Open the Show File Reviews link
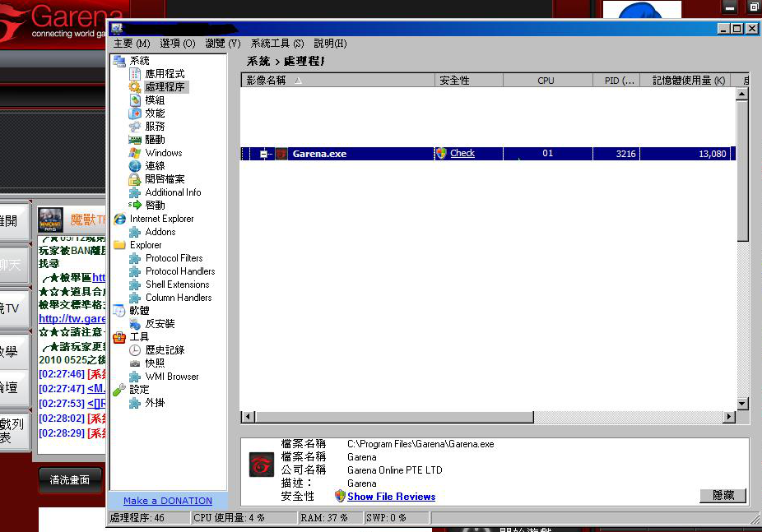 pyautogui.click(x=391, y=497)
